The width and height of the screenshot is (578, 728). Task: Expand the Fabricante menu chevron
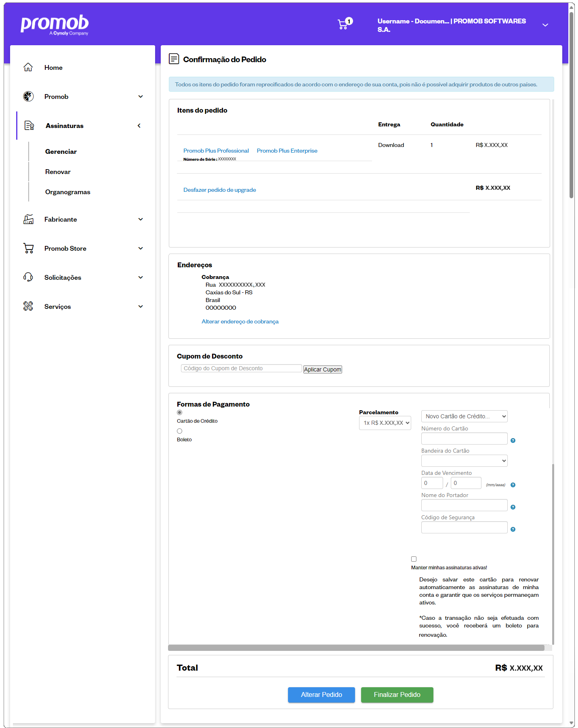click(141, 219)
